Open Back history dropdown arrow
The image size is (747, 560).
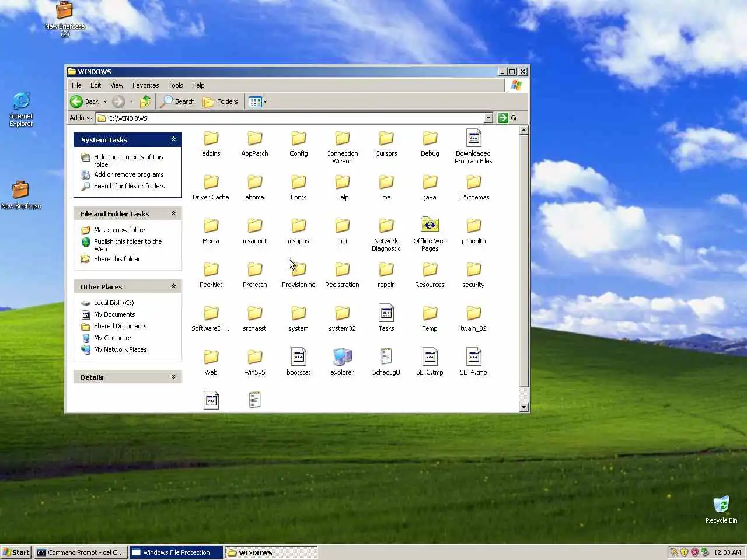pos(105,101)
